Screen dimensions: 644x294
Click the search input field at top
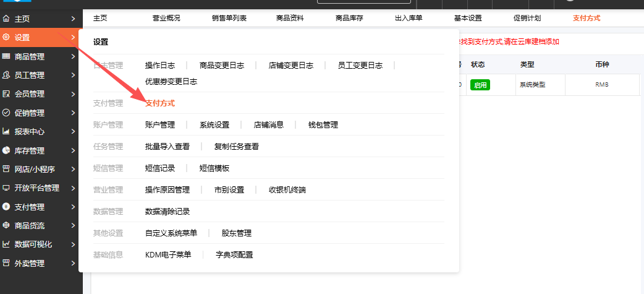[370, 2]
